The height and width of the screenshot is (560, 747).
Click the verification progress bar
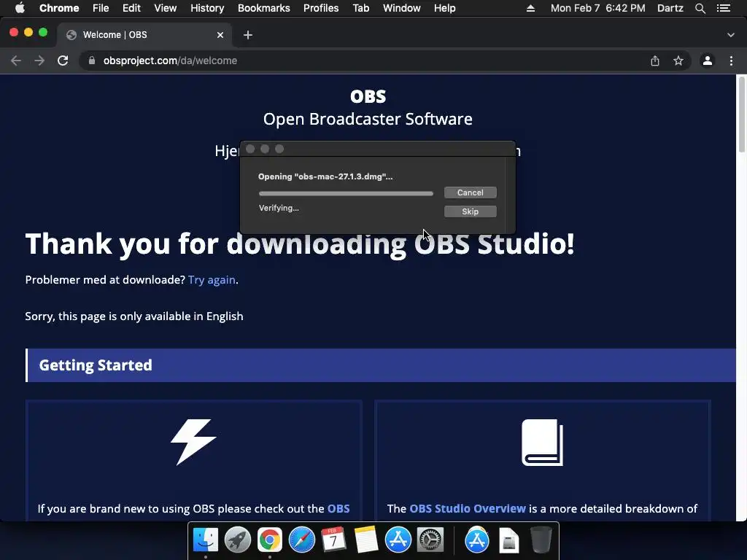tap(346, 193)
